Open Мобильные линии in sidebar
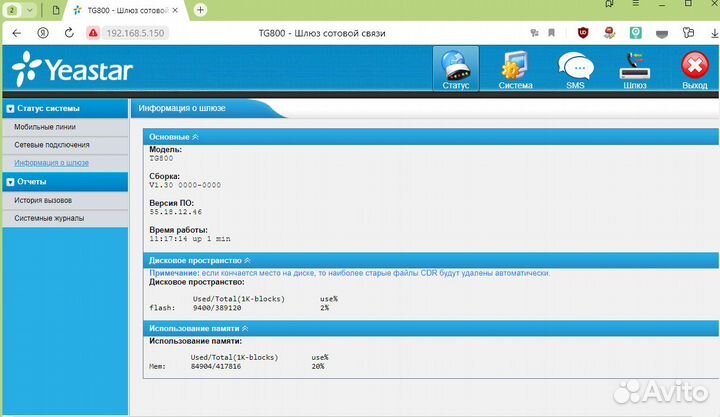This screenshot has height=417, width=720. (44, 127)
